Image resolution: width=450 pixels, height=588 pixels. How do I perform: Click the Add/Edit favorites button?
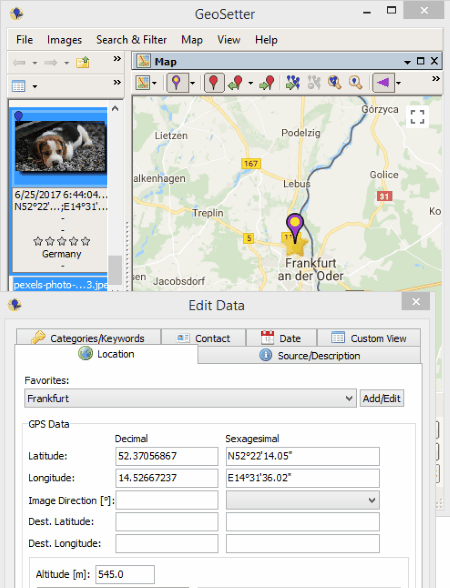tap(382, 398)
